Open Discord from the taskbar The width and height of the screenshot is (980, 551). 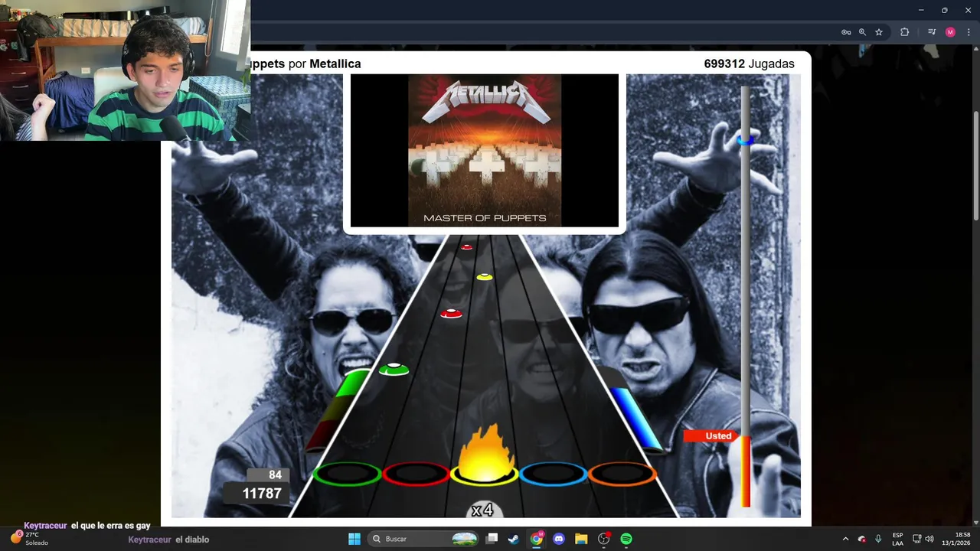[559, 539]
